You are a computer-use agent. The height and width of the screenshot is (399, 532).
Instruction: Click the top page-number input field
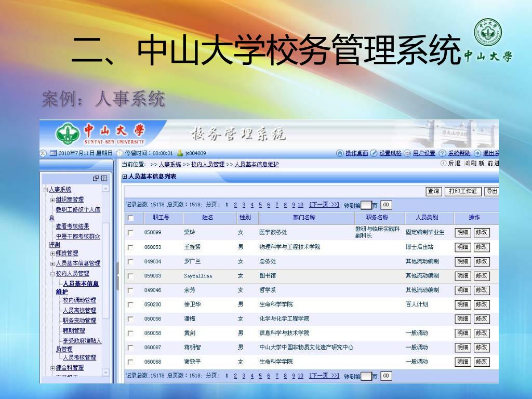[x=366, y=205]
